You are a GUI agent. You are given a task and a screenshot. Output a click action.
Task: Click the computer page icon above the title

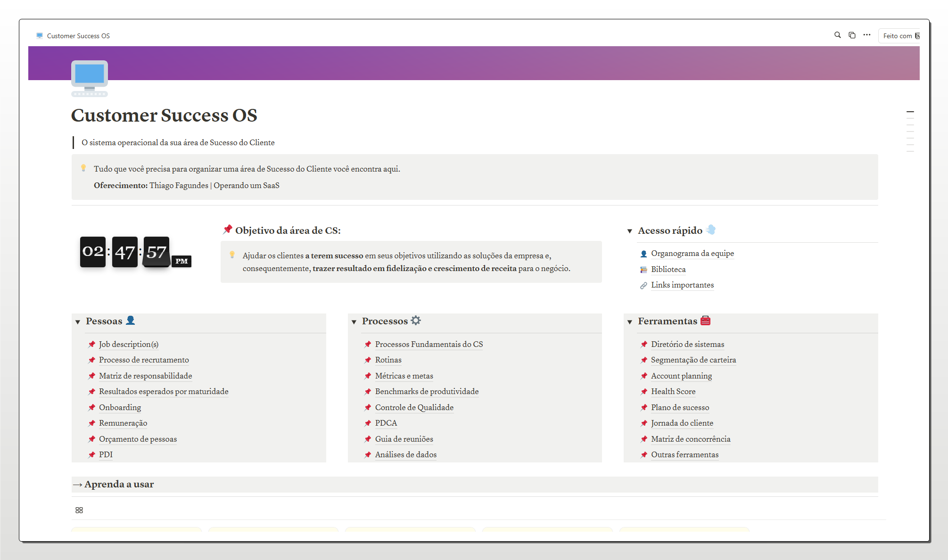[89, 77]
